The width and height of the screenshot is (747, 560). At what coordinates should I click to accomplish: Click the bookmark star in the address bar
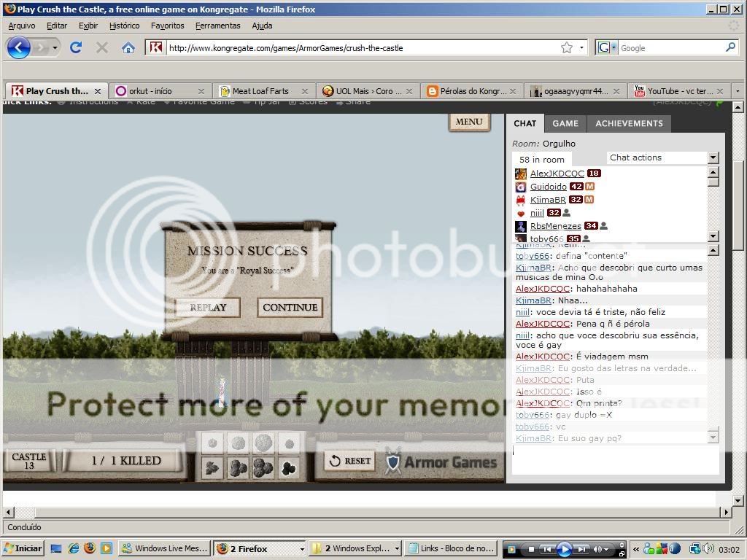click(567, 48)
